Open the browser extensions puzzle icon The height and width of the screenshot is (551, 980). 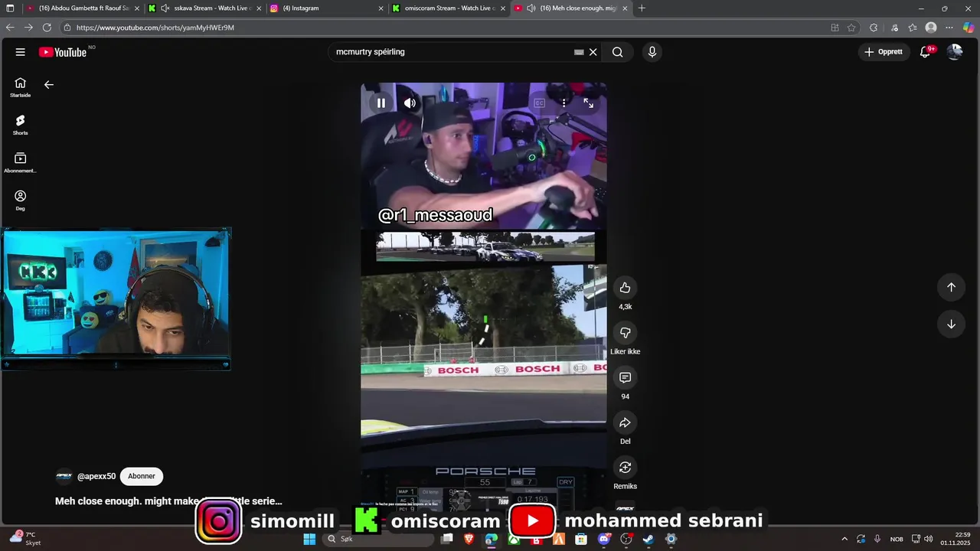(x=874, y=28)
